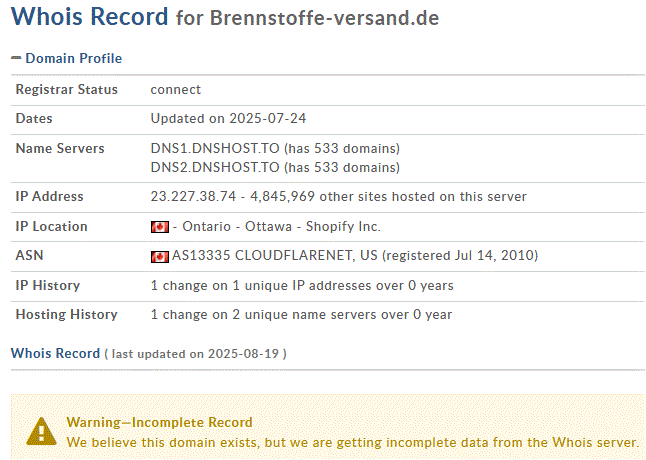This screenshot has width=646, height=460.
Task: Click the Warning—Incomplete Record heading
Action: pos(159,422)
